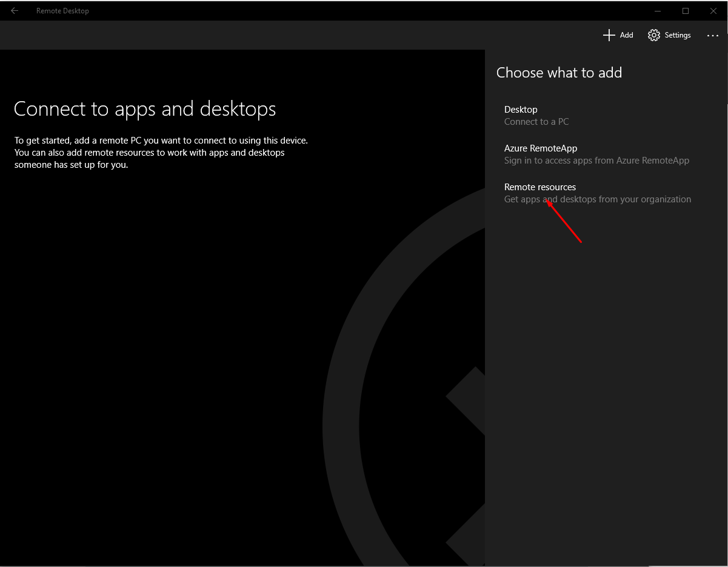Select the Remote resources option
Screen dimensions: 728x567
539,187
